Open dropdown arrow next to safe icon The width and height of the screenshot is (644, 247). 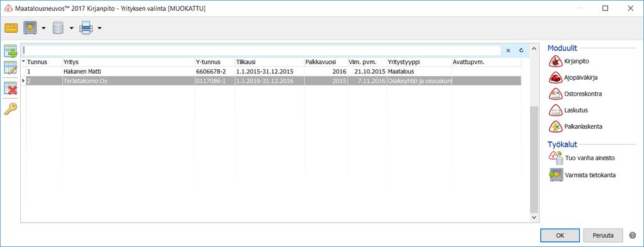43,28
